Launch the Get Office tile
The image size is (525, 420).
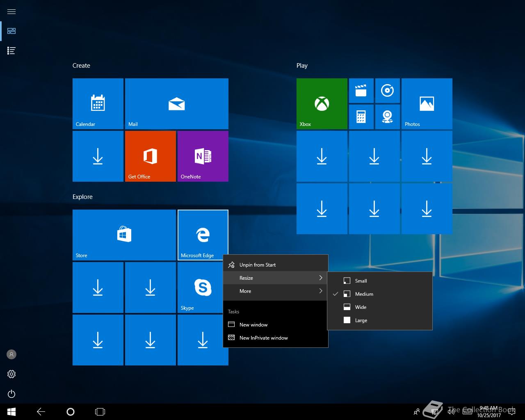pyautogui.click(x=151, y=156)
